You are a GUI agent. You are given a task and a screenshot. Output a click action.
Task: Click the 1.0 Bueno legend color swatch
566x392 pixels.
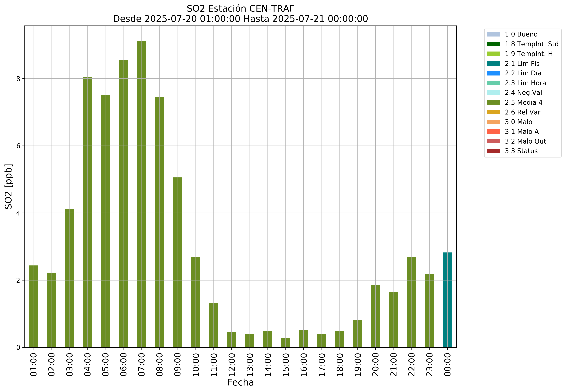[x=493, y=34]
